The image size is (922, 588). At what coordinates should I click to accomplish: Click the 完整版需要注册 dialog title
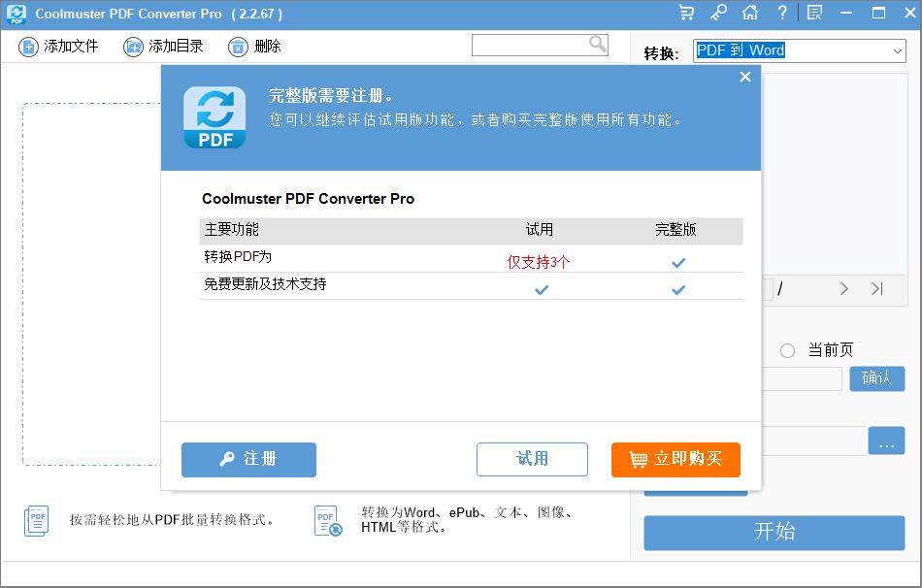(330, 96)
